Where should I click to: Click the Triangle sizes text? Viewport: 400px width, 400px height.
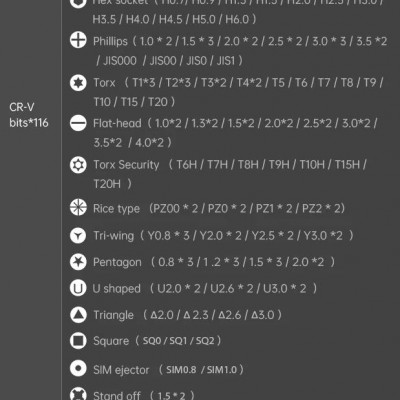[x=212, y=315]
